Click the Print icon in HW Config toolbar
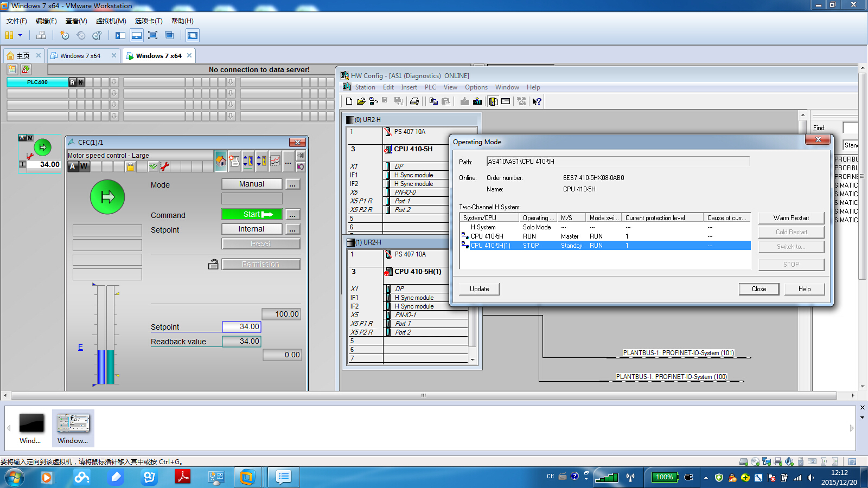The image size is (868, 488). tap(414, 101)
